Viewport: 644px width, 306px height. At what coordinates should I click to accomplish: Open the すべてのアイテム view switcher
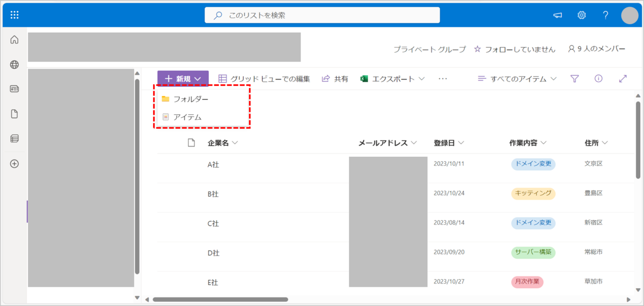click(517, 78)
